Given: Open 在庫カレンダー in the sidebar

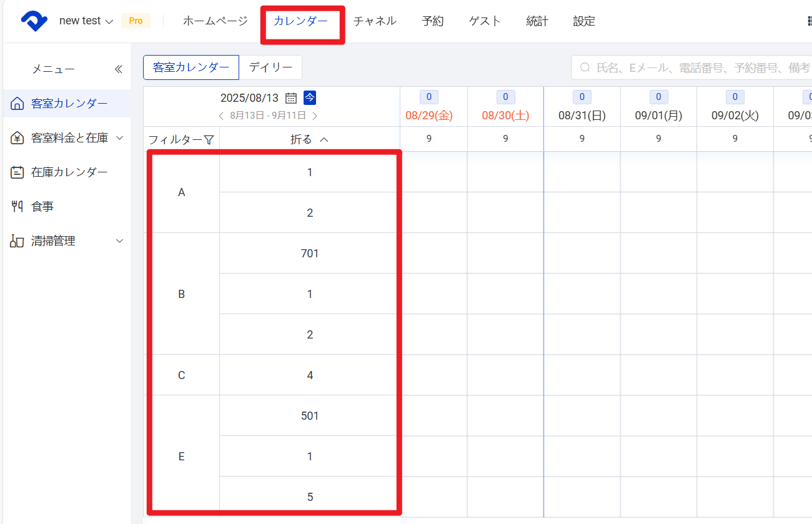Looking at the screenshot, I should click(x=69, y=172).
